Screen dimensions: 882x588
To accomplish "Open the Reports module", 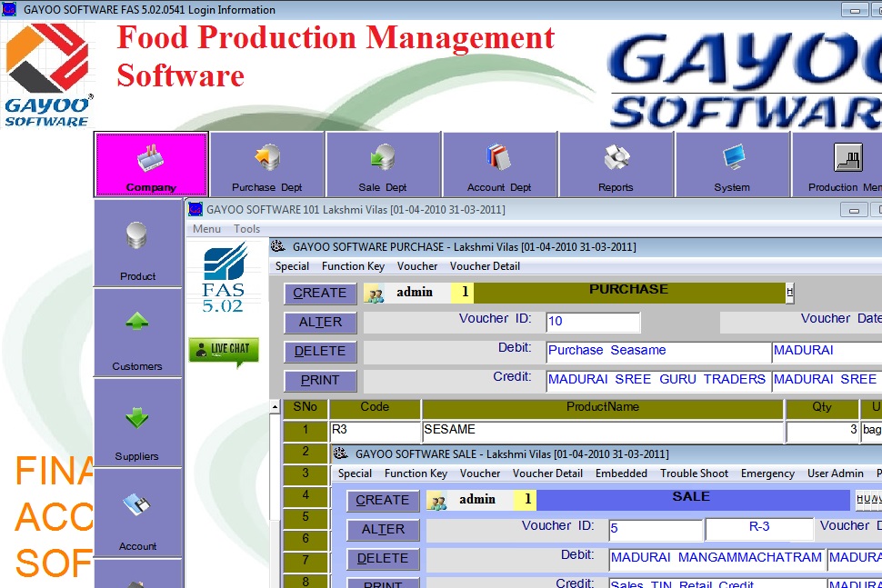I will click(616, 164).
